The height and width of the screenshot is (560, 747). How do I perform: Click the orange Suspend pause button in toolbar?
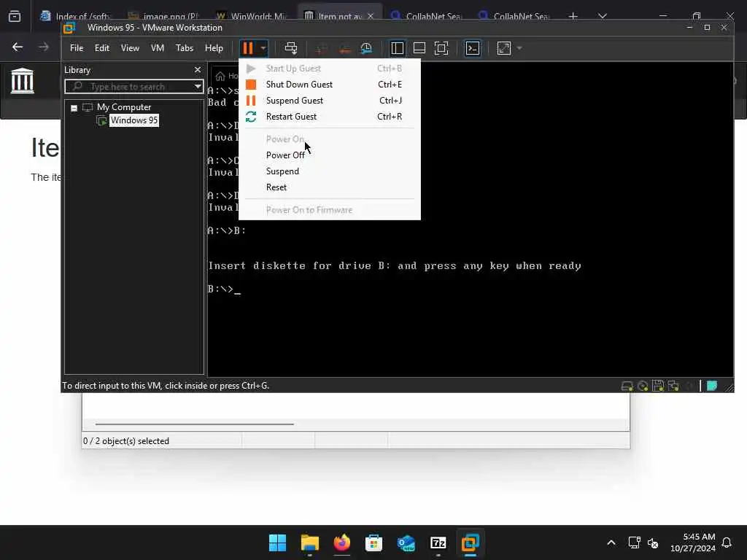[x=248, y=48]
